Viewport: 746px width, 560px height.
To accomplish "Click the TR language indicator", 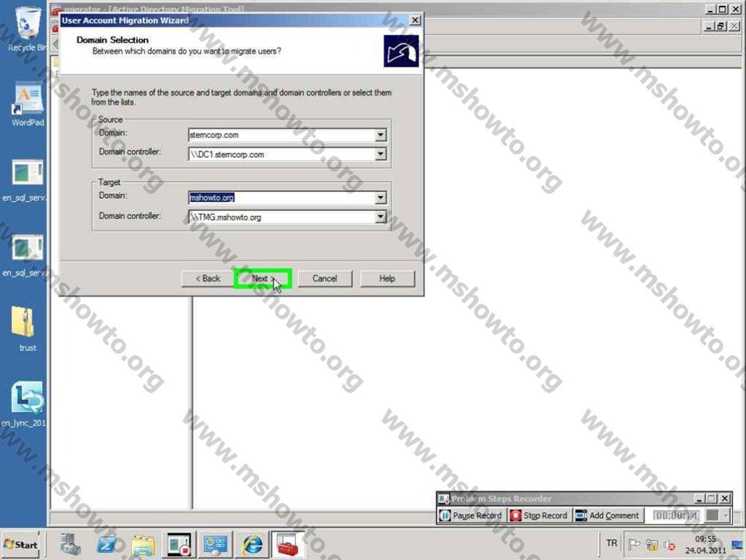I will 612,544.
